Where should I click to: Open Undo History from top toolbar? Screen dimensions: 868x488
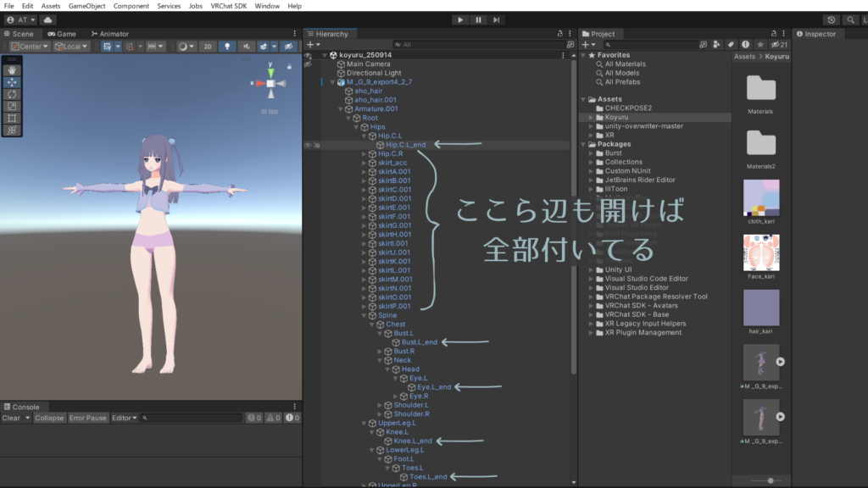pyautogui.click(x=831, y=19)
